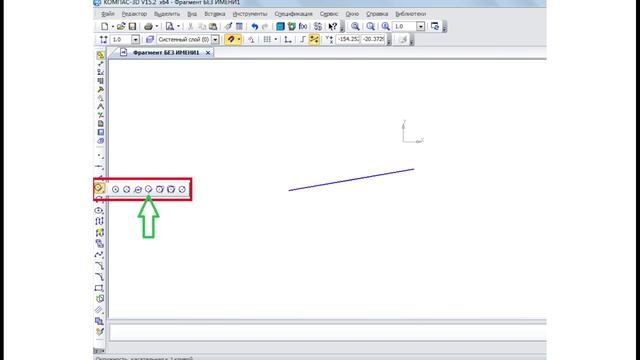Expand the preview dropdown arrow
Viewport: 640px width, 360px height.
(x=178, y=27)
